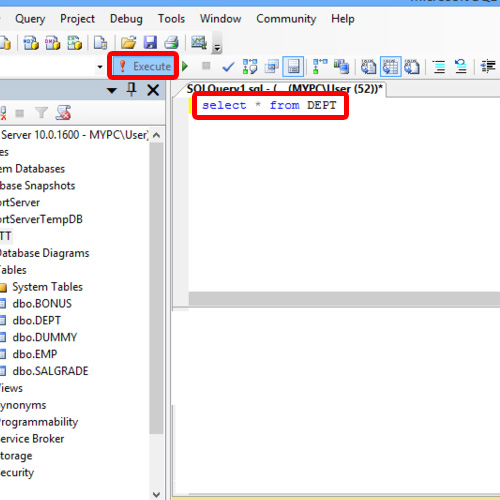Select the Programmability node

point(39,422)
